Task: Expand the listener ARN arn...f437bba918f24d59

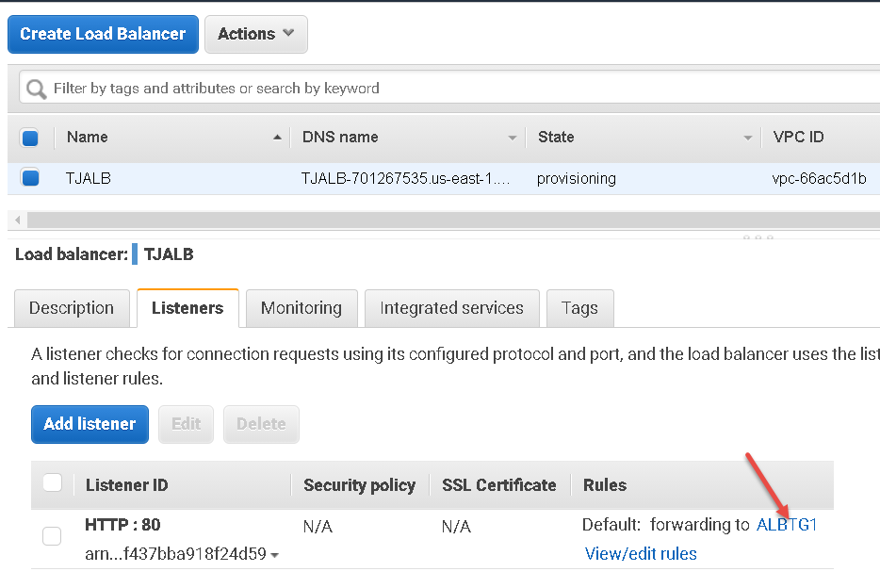Action: point(274,556)
